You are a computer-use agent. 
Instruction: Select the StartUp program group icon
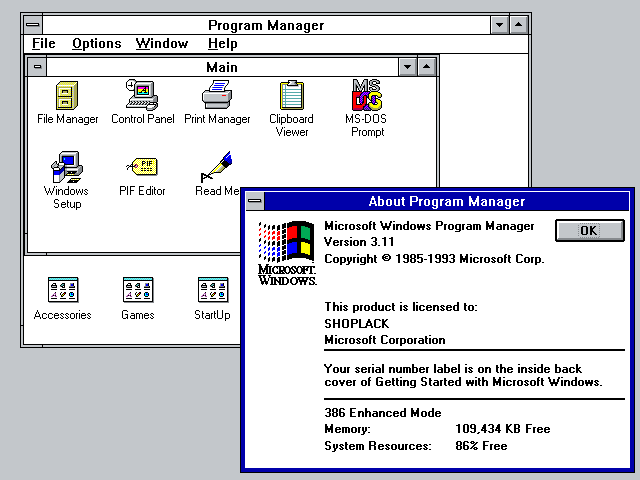pos(213,290)
